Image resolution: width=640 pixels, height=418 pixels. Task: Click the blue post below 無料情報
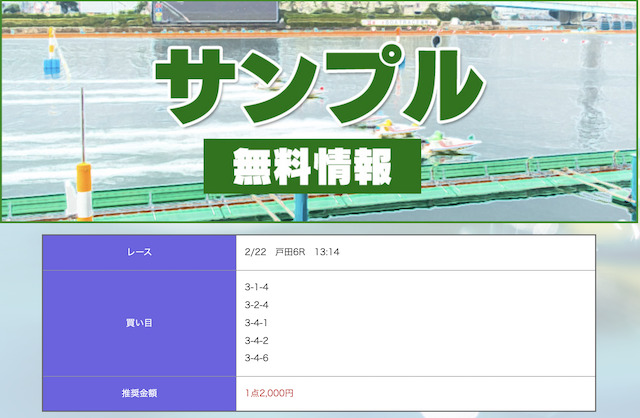pos(300,207)
